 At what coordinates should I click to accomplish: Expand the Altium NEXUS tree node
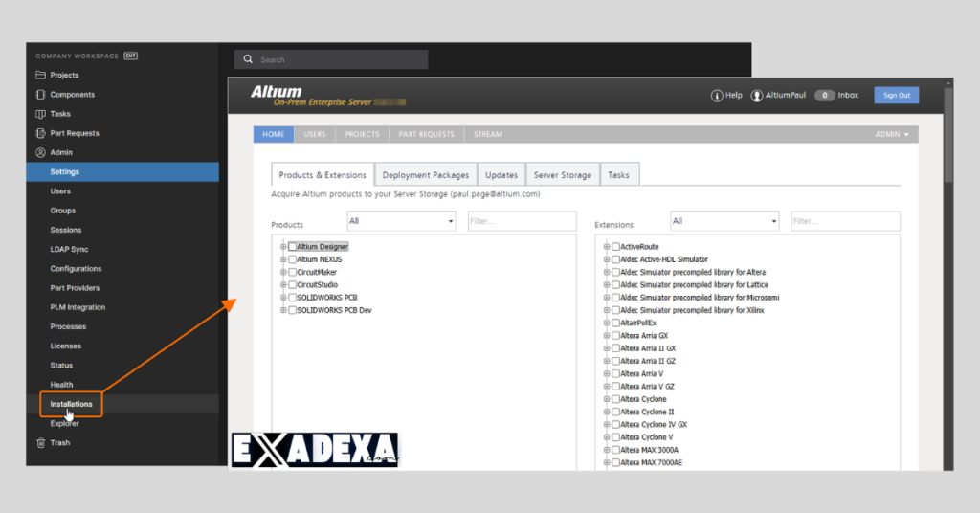tap(283, 259)
